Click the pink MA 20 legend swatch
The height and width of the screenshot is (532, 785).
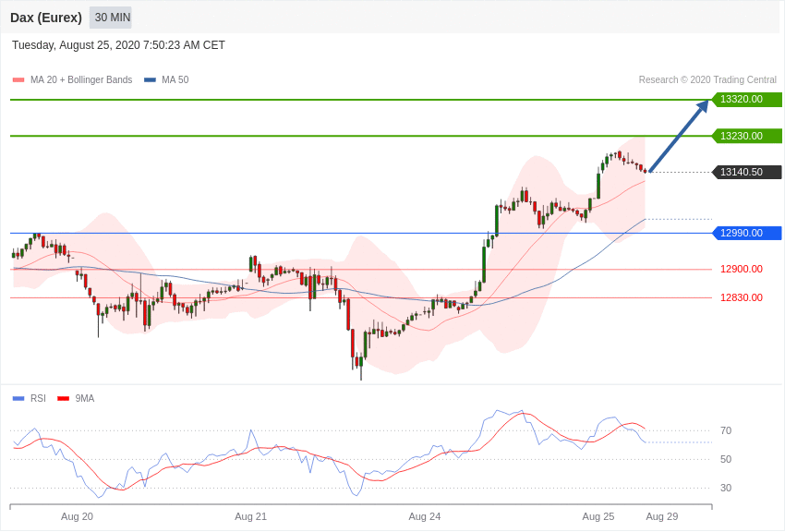[x=18, y=80]
